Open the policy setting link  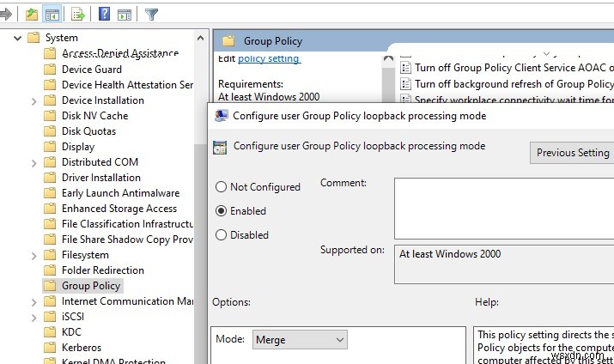268,58
